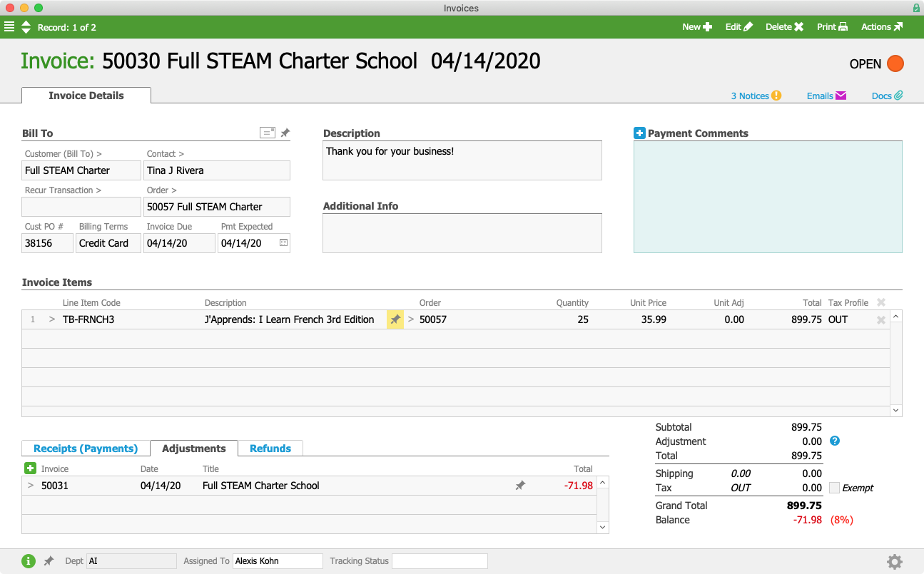Delete the current invoice
The image size is (924, 574).
pos(784,27)
